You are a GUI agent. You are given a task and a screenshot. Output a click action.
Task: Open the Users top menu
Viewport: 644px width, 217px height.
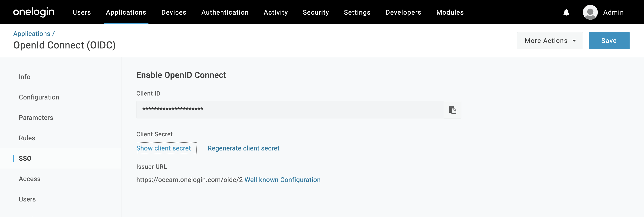pyautogui.click(x=82, y=13)
